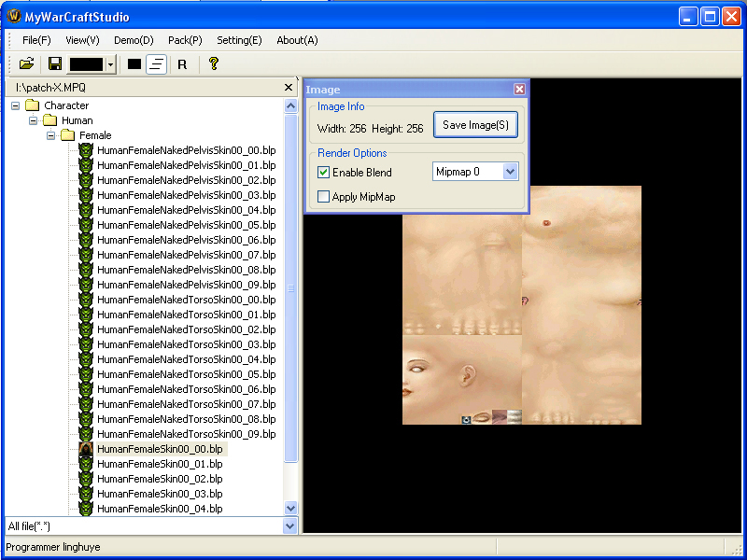Click the Save floppy disk toolbar icon
The image size is (747, 560).
click(x=55, y=63)
